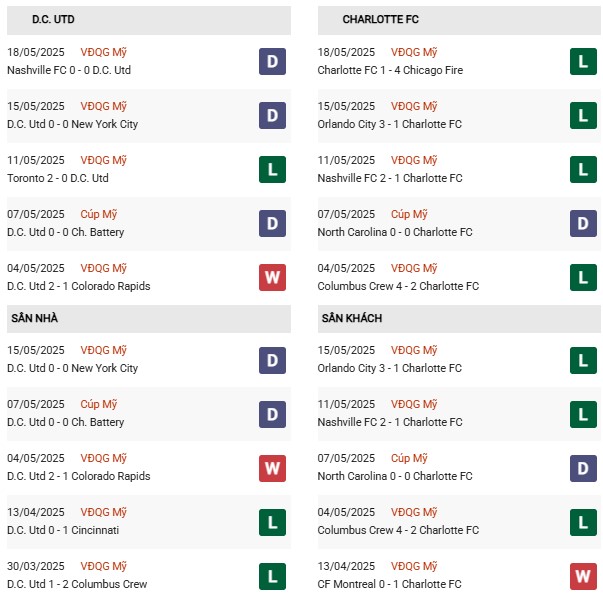
Task: Click the L badge for D.C. Utd 0-1 Cincinnati
Action: 272,522
